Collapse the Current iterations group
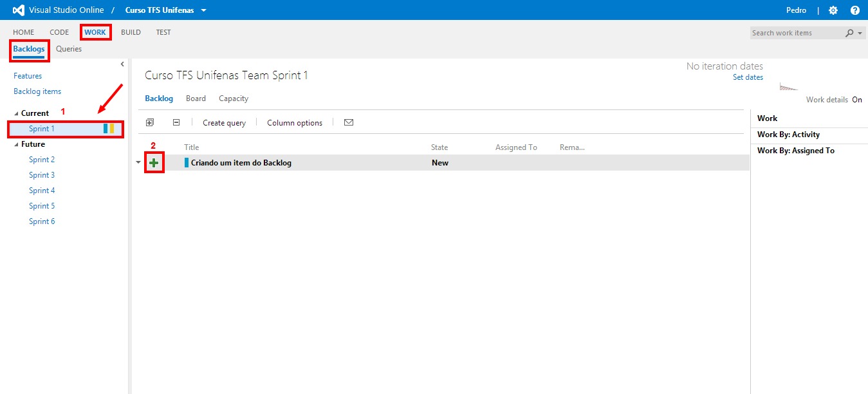Screen dimensions: 868x394 click(17, 113)
